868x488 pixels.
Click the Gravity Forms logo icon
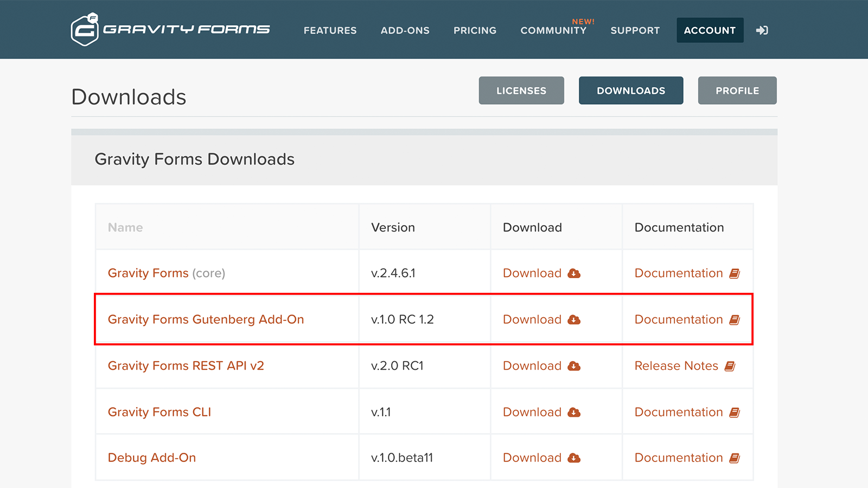[85, 29]
